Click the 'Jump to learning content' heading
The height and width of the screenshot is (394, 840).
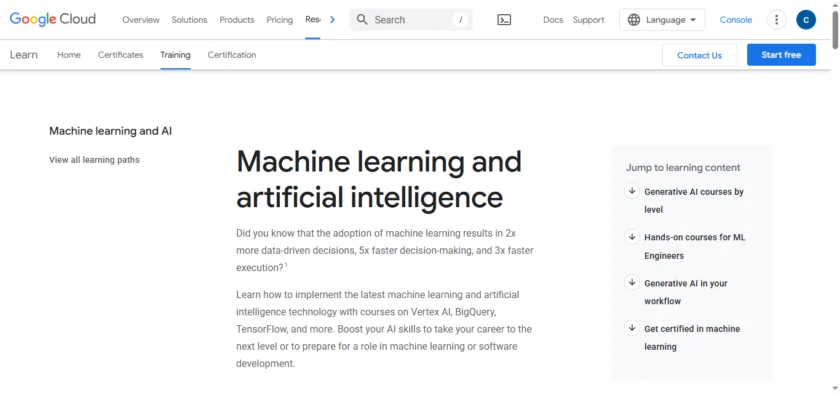click(683, 168)
